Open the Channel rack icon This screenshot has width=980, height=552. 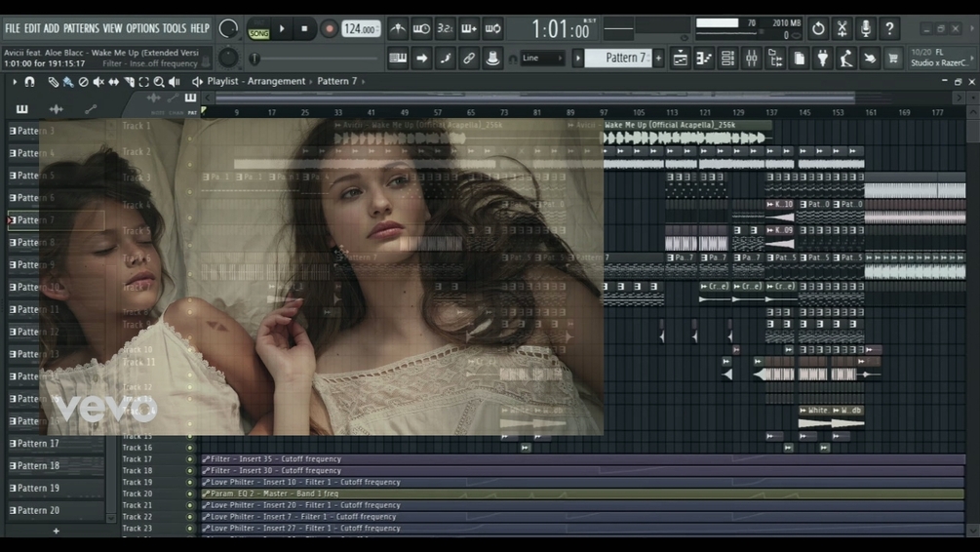pos(727,59)
